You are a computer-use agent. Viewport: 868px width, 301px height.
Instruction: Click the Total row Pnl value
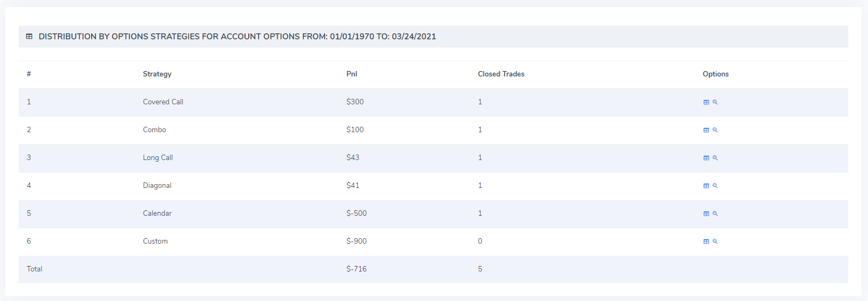point(357,269)
